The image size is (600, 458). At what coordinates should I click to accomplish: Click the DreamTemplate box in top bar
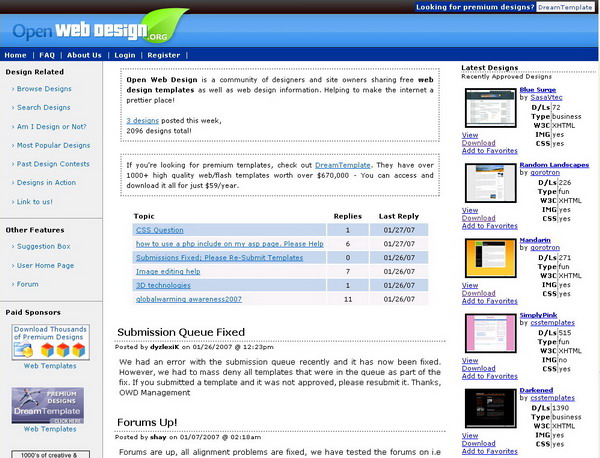click(x=565, y=7)
